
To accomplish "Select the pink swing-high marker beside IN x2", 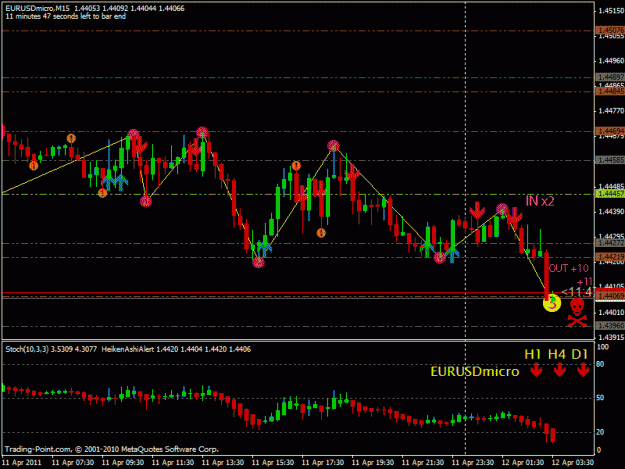I will pos(502,209).
